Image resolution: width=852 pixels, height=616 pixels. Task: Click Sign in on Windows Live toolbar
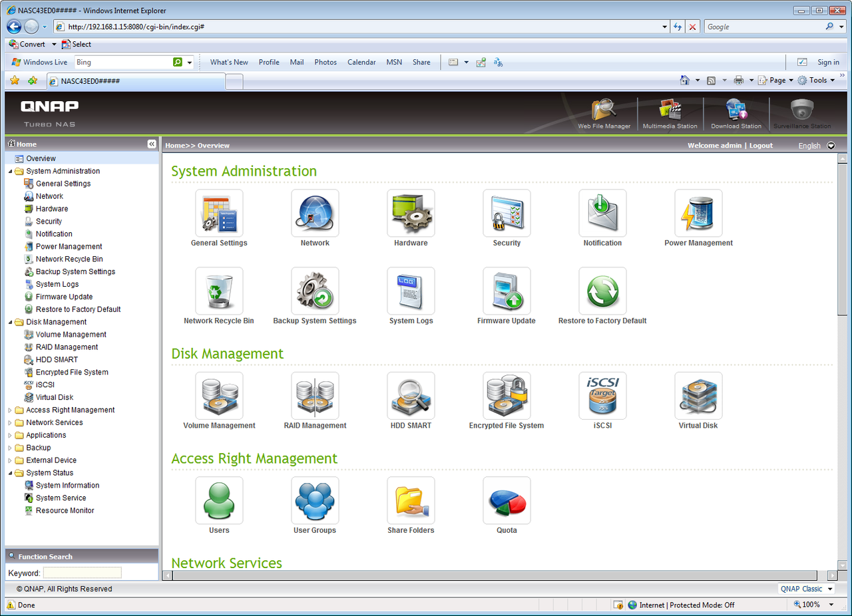pyautogui.click(x=828, y=62)
